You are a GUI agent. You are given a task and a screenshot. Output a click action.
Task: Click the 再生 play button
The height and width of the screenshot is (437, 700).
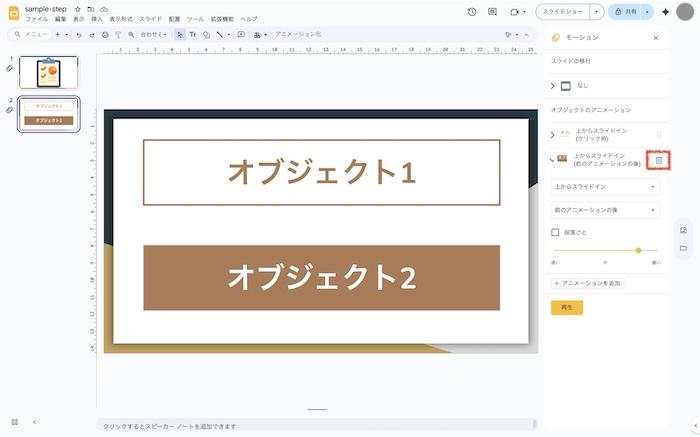coord(567,308)
